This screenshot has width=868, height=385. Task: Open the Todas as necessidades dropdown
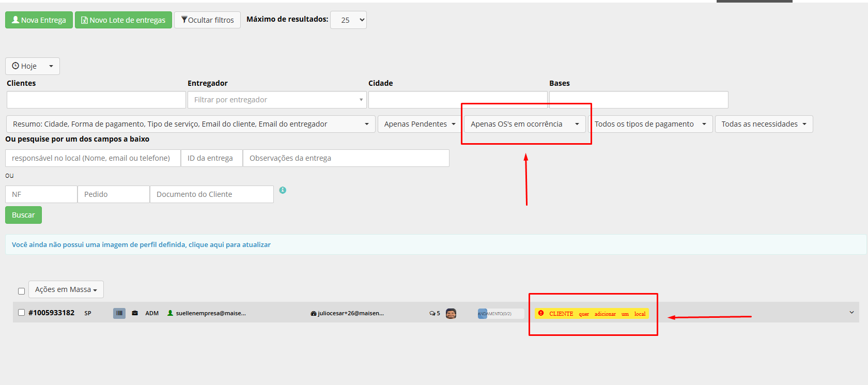coord(764,124)
